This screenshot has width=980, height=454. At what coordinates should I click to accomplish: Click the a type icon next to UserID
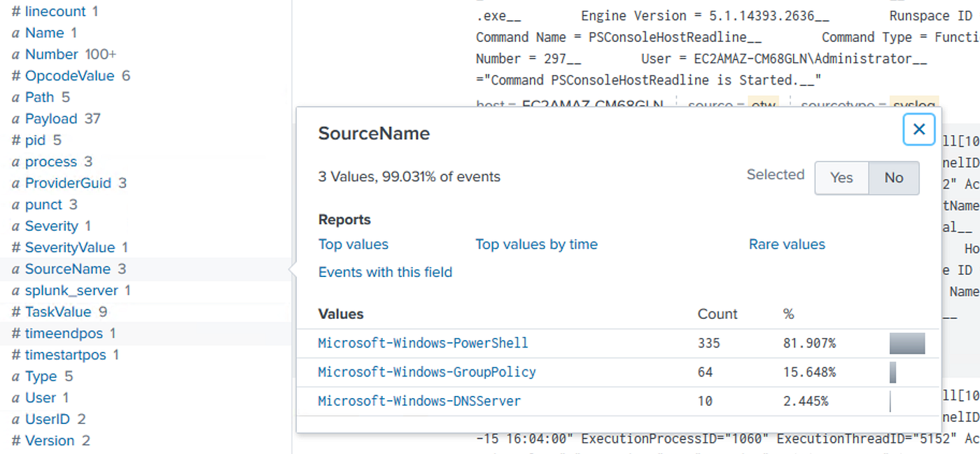15,420
